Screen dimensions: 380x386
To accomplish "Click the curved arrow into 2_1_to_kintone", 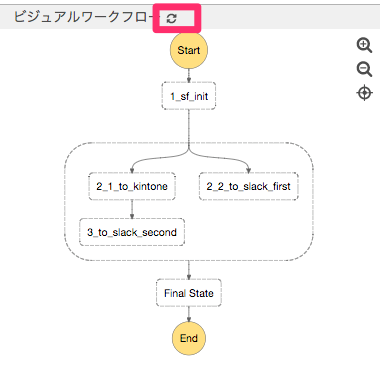I will pyautogui.click(x=150, y=159).
